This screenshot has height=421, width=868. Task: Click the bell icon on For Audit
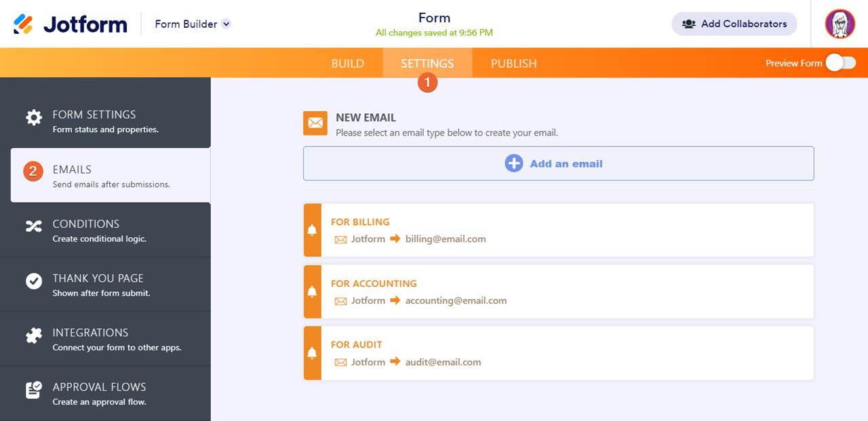click(312, 353)
